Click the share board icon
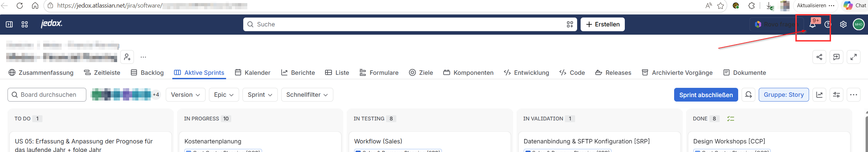868x152 pixels. click(819, 57)
